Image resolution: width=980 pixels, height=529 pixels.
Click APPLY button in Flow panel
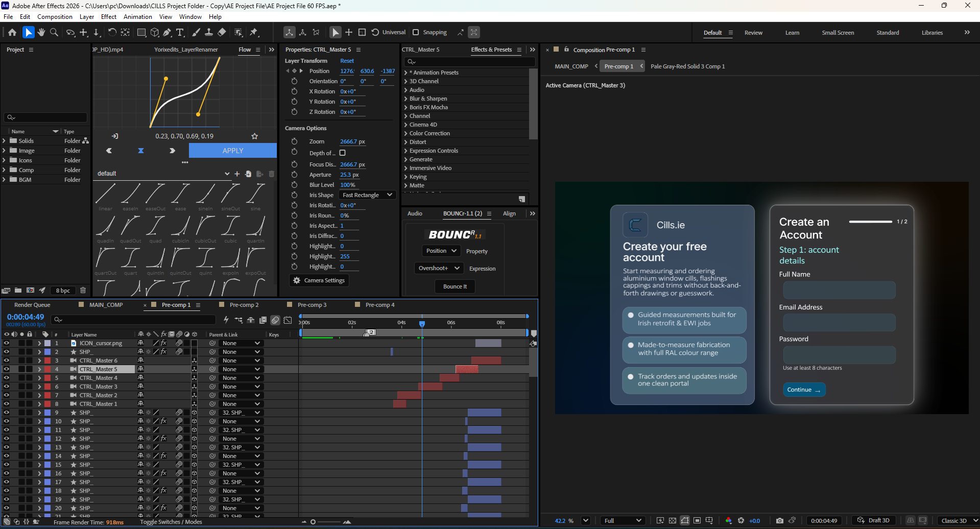coord(233,151)
